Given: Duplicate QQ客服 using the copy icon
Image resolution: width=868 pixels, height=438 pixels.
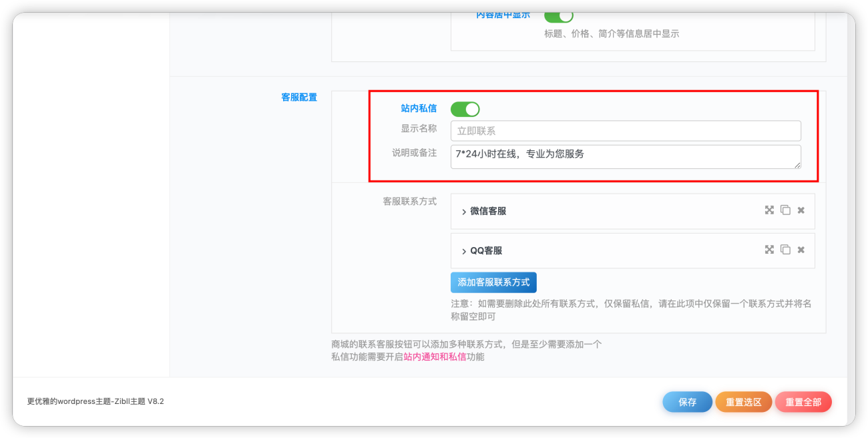Looking at the screenshot, I should click(785, 249).
